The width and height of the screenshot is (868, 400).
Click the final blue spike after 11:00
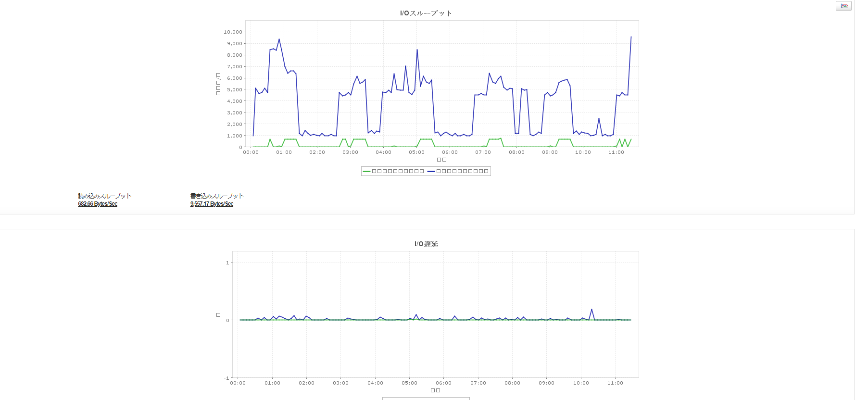point(631,37)
